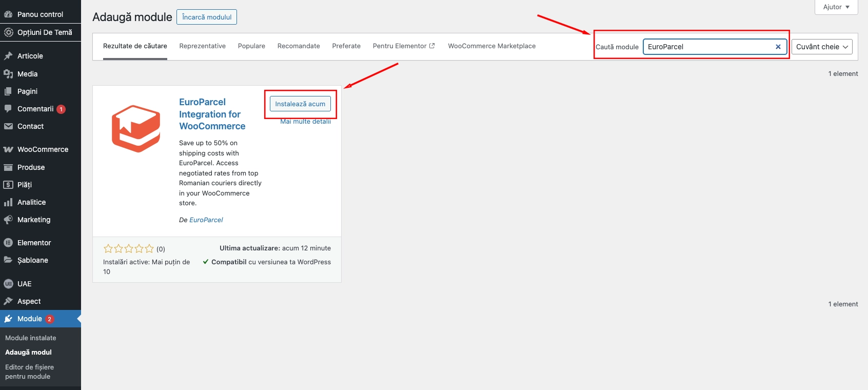Click the Module update count badge

tap(49, 319)
